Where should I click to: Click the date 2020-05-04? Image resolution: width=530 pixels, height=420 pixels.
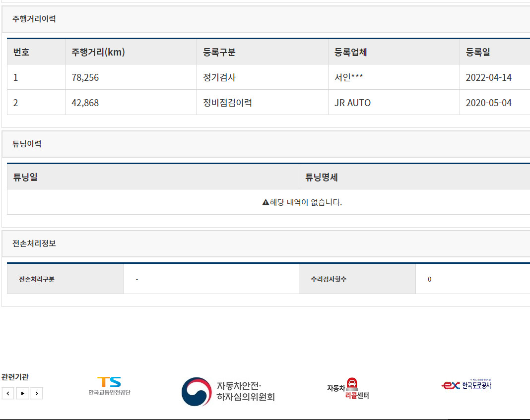click(x=489, y=103)
